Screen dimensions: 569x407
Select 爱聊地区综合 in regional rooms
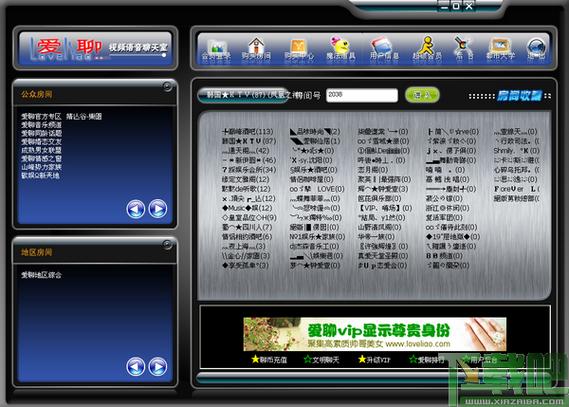(41, 275)
